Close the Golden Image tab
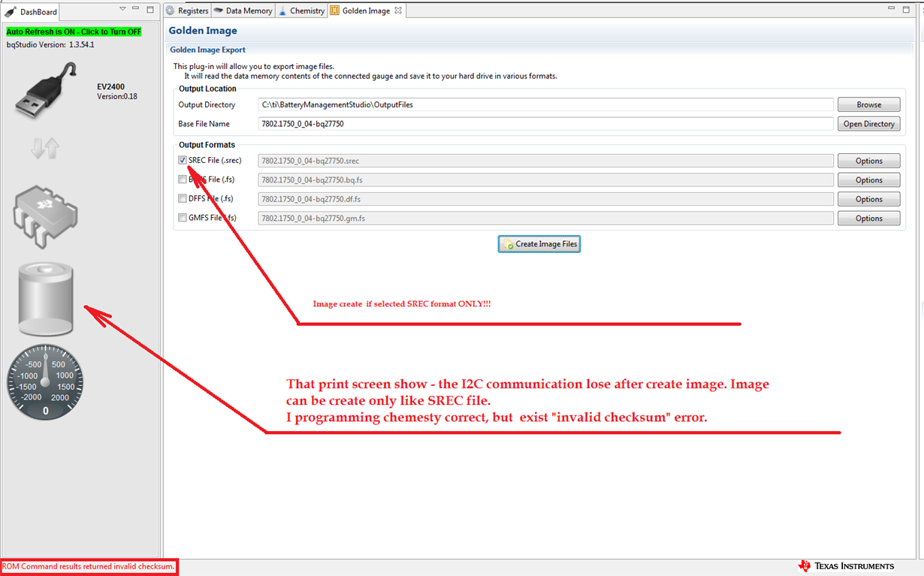The height and width of the screenshot is (576, 924). click(398, 11)
